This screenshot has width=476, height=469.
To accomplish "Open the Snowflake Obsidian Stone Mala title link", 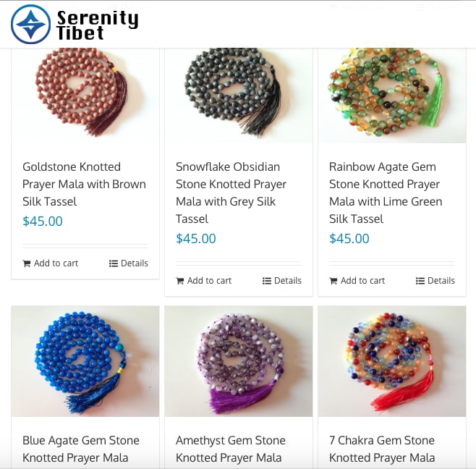I will (x=231, y=193).
